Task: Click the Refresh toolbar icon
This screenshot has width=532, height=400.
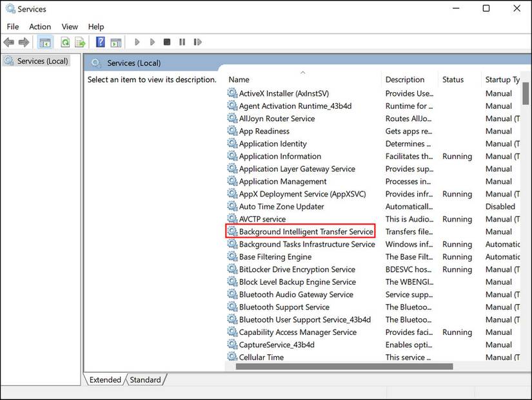Action: pos(65,43)
